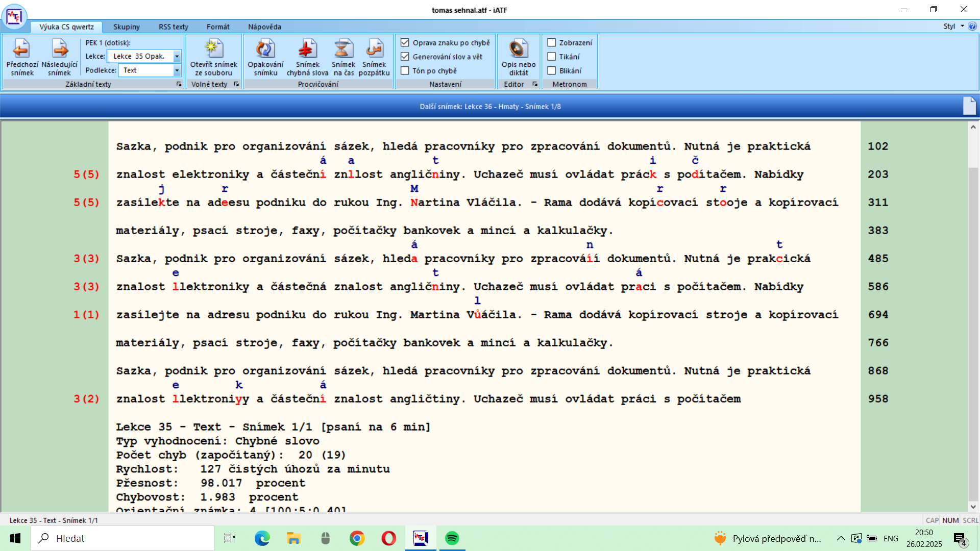Image resolution: width=980 pixels, height=551 pixels.
Task: Open Opis nebo diktát editor
Action: point(518,49)
